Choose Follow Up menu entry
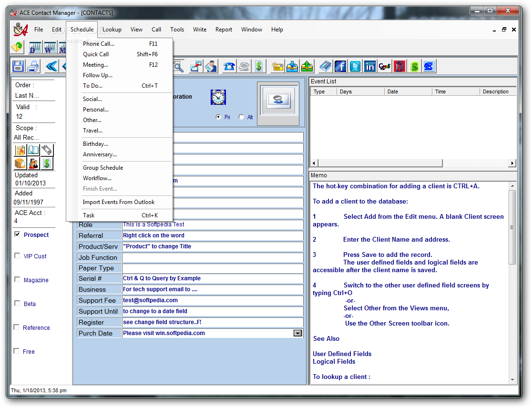This screenshot has height=408, width=532. [x=120, y=75]
